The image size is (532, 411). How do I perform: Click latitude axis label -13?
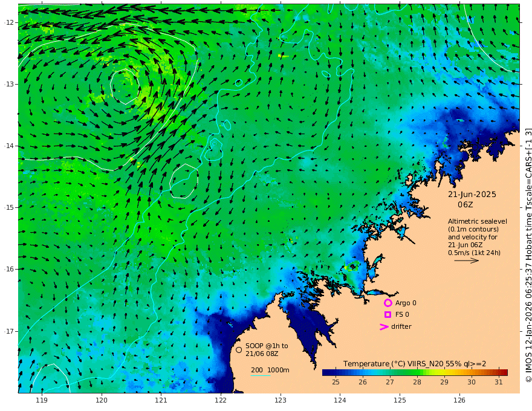point(9,84)
